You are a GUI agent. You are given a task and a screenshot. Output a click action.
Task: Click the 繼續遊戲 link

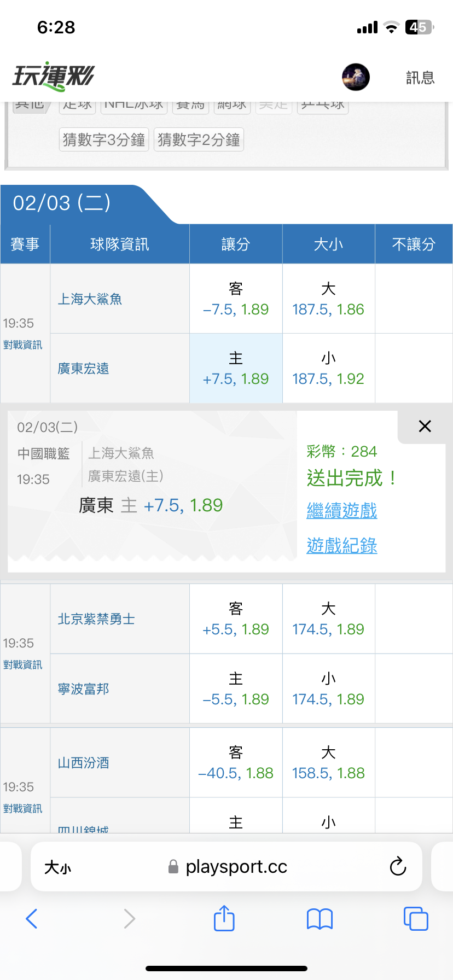[342, 511]
